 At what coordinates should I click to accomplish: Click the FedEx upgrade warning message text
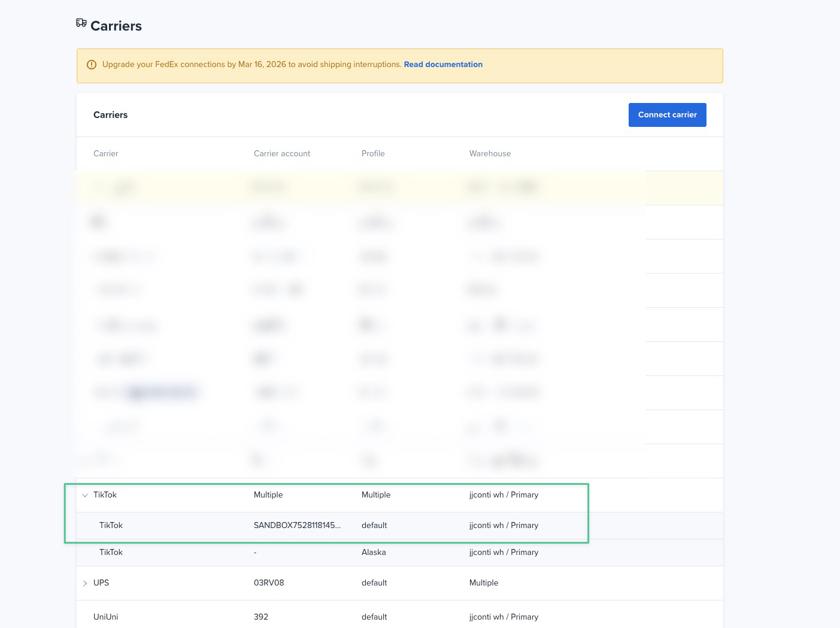(251, 65)
